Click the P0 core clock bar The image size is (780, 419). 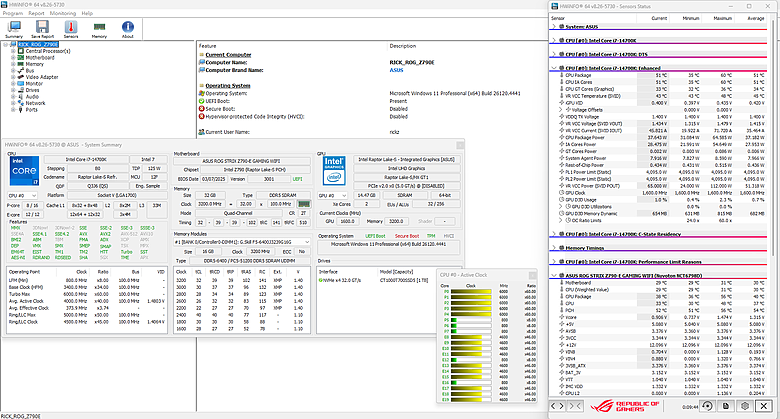point(471,292)
